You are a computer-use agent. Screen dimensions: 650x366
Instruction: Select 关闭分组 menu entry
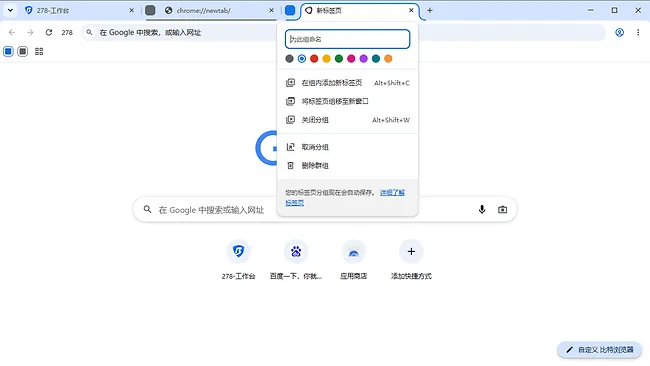point(347,120)
